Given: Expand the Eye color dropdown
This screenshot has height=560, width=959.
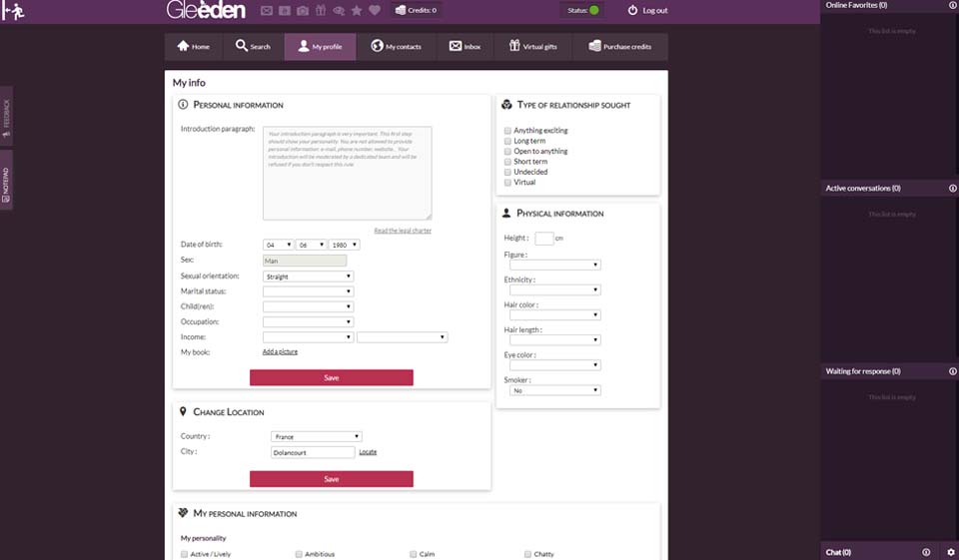Looking at the screenshot, I should pos(554,365).
